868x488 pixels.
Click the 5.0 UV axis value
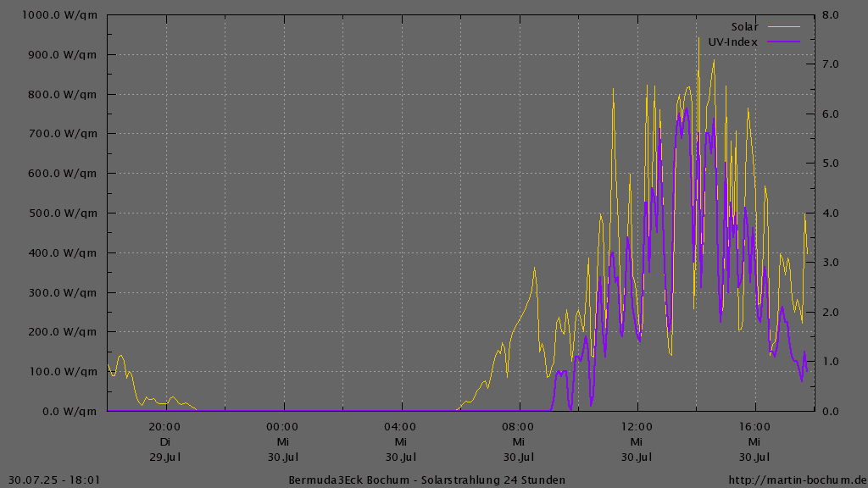pos(831,164)
